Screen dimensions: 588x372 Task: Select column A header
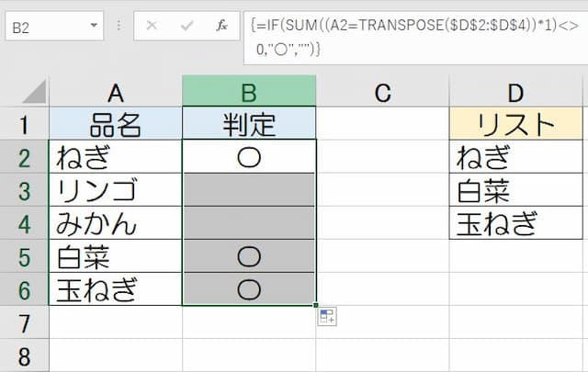pos(116,91)
